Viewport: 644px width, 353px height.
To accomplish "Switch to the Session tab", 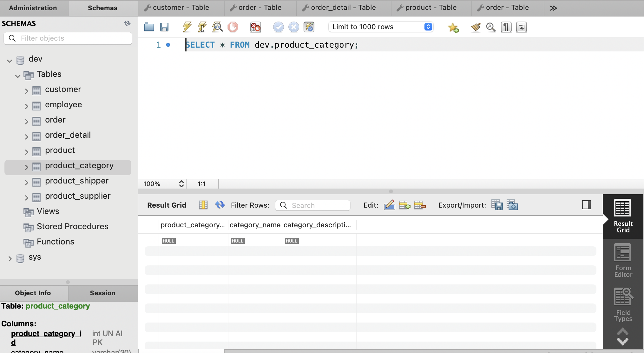I will coord(102,293).
